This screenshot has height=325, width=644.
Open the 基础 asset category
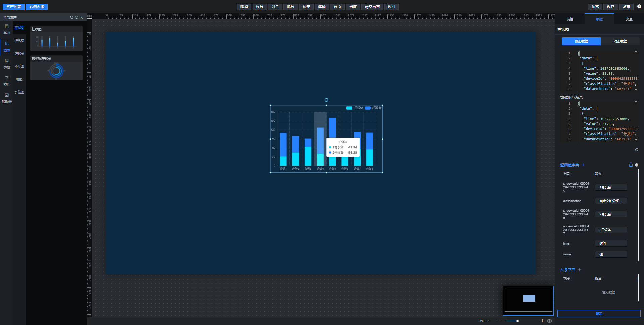(x=7, y=29)
